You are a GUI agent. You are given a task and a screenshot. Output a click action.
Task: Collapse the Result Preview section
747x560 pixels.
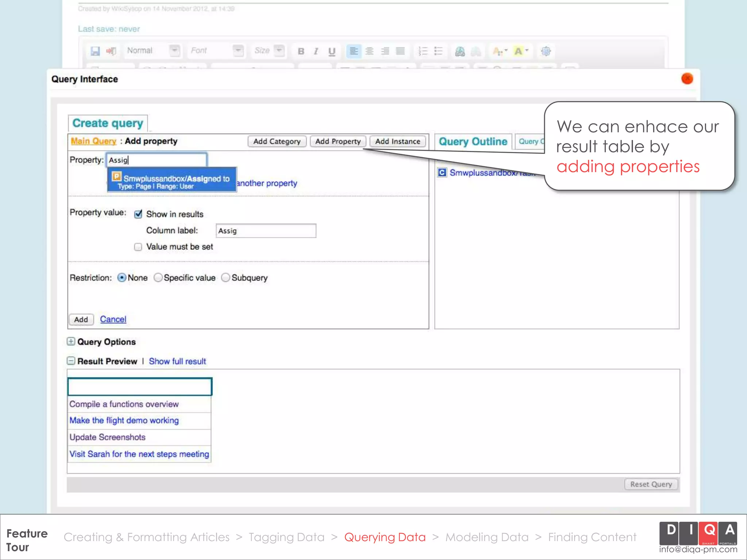point(71,361)
